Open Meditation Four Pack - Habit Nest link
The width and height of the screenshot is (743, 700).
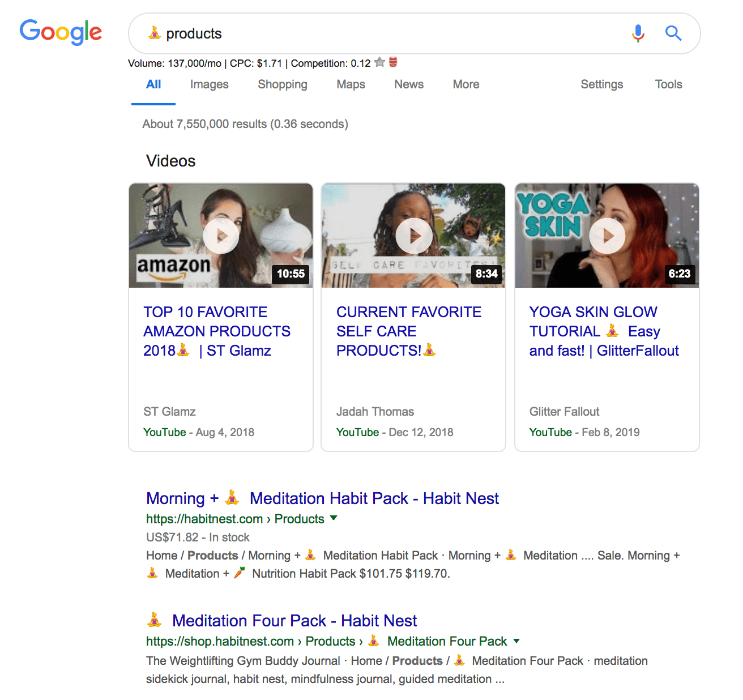(294, 621)
